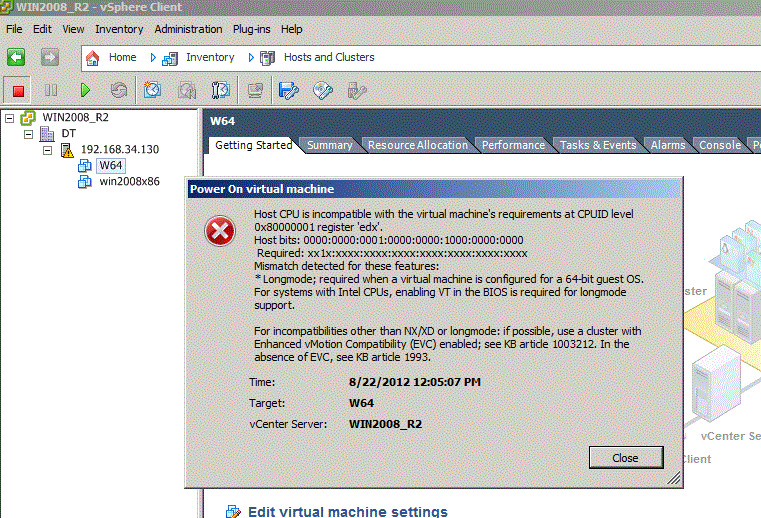Screen dimensions: 761x518
Task: Power on VM with green play button
Action: 85,90
